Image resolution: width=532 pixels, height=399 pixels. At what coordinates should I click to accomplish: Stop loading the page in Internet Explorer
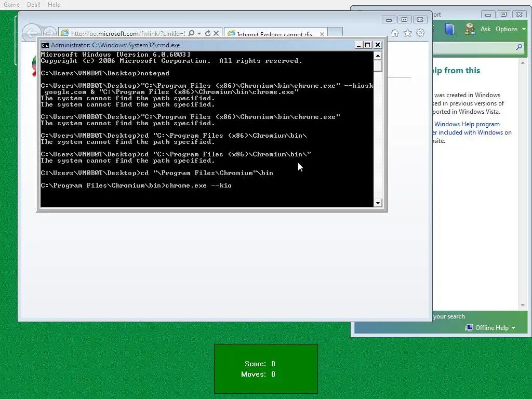pyautogui.click(x=216, y=33)
